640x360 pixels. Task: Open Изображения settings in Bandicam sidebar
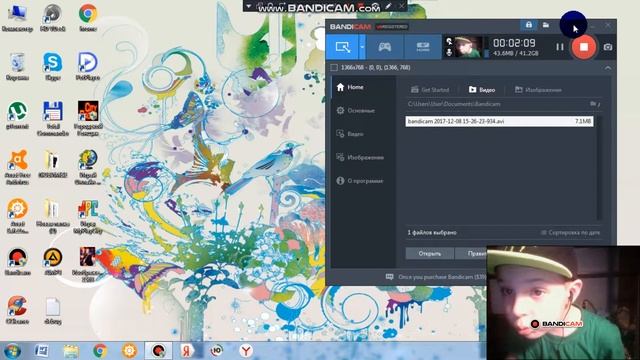(x=360, y=157)
